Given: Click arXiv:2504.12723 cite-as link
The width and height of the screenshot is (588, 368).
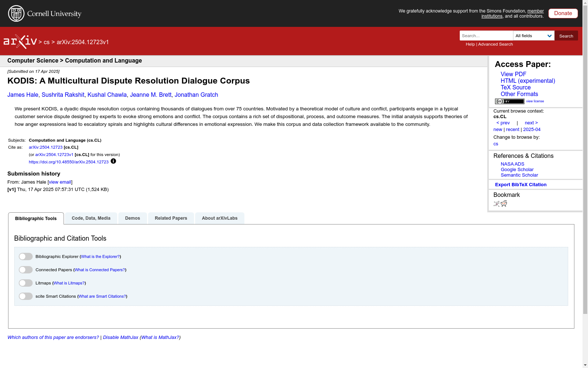Looking at the screenshot, I should tap(46, 147).
